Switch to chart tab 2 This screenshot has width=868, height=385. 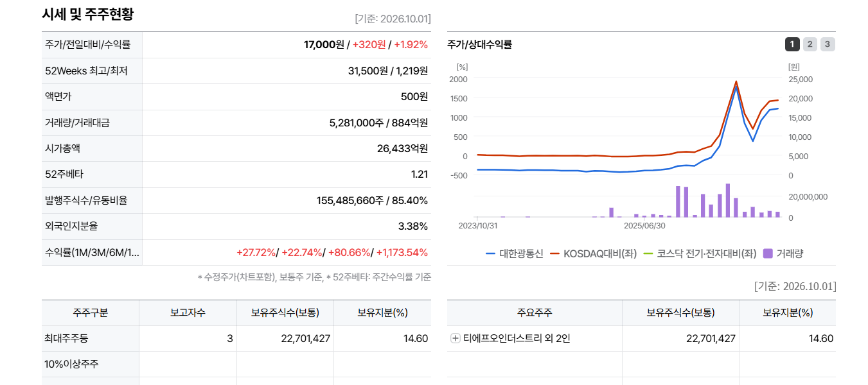(810, 44)
